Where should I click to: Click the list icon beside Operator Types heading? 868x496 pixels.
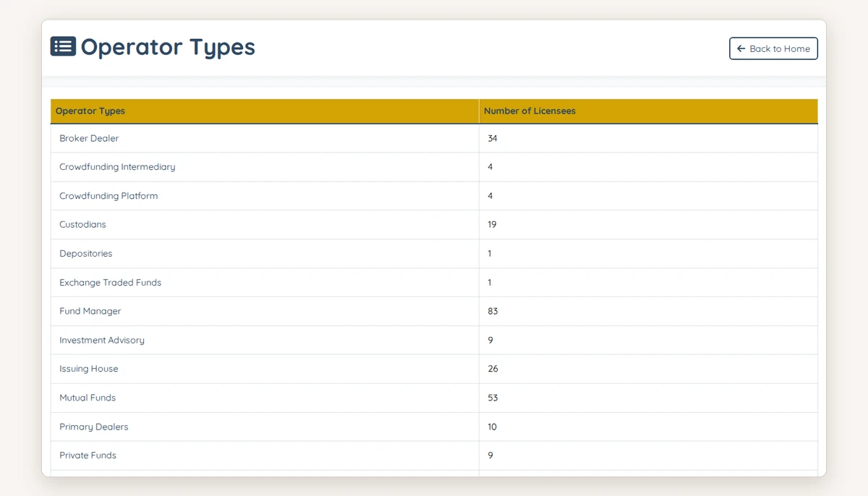[x=63, y=46]
